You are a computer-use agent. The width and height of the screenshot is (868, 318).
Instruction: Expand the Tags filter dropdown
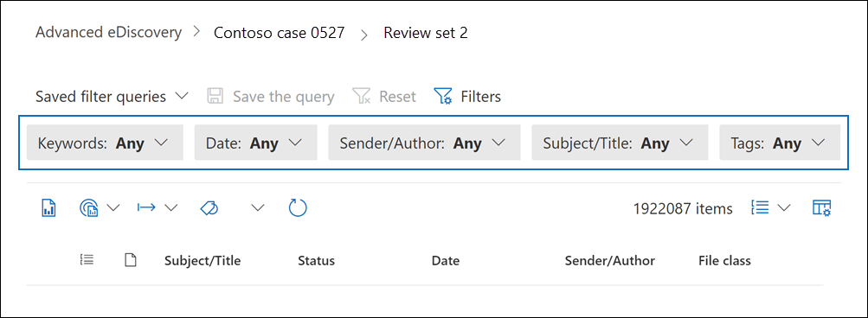click(x=780, y=143)
